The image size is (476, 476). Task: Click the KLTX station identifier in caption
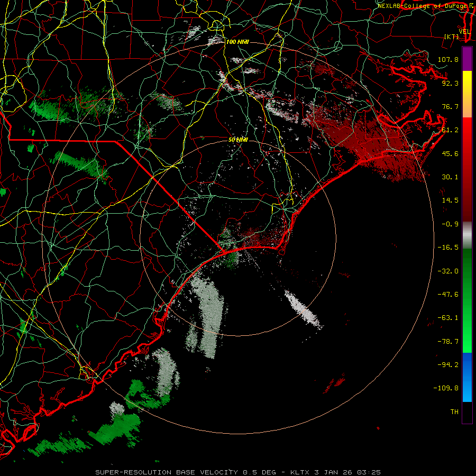(x=300, y=472)
